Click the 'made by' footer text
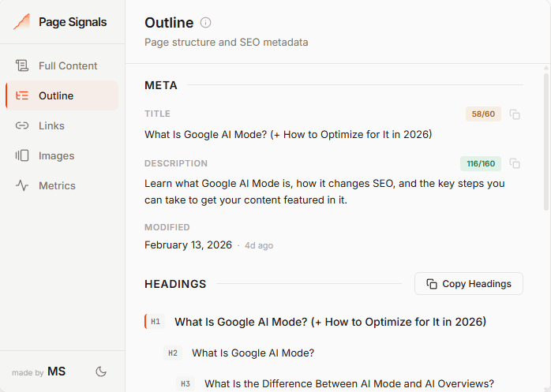The width and height of the screenshot is (551, 392). click(x=28, y=373)
